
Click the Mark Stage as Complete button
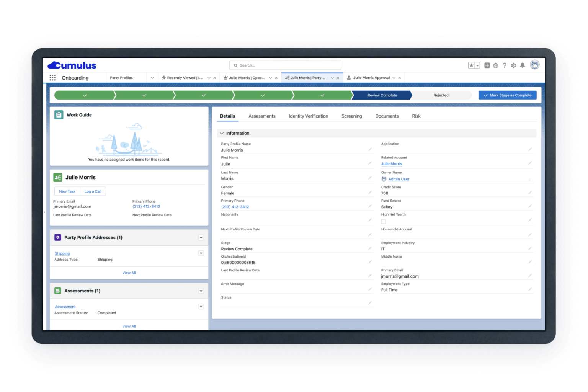click(x=507, y=95)
